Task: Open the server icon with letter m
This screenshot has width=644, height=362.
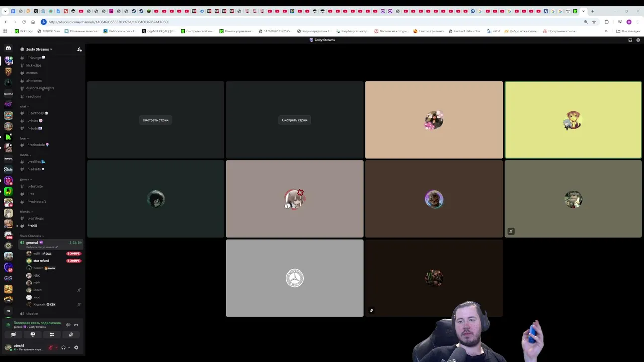Action: (x=8, y=311)
